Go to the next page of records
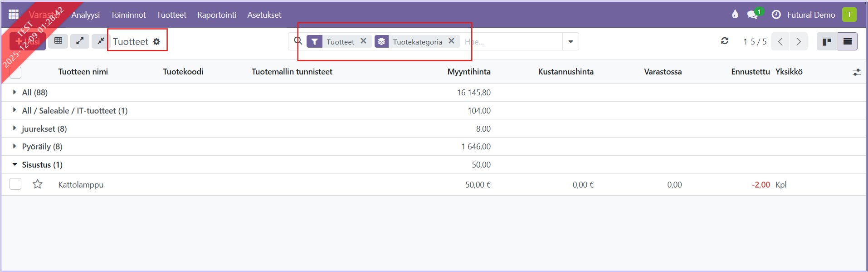This screenshot has width=868, height=272. (799, 42)
